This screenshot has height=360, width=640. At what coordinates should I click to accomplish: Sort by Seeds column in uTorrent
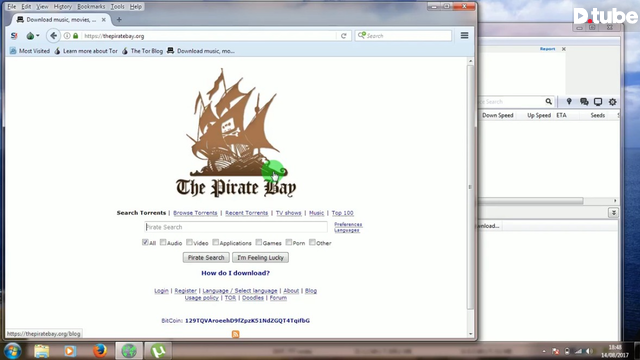tap(598, 116)
